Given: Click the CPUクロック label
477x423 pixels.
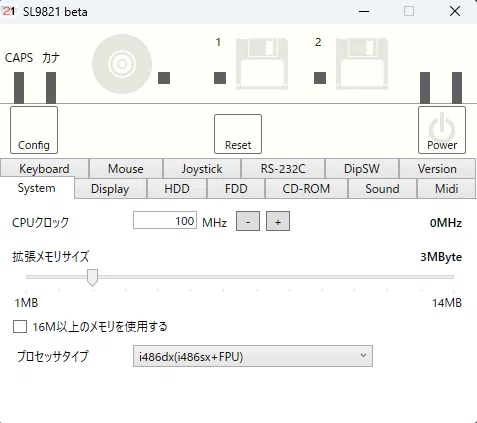Looking at the screenshot, I should [x=40, y=222].
